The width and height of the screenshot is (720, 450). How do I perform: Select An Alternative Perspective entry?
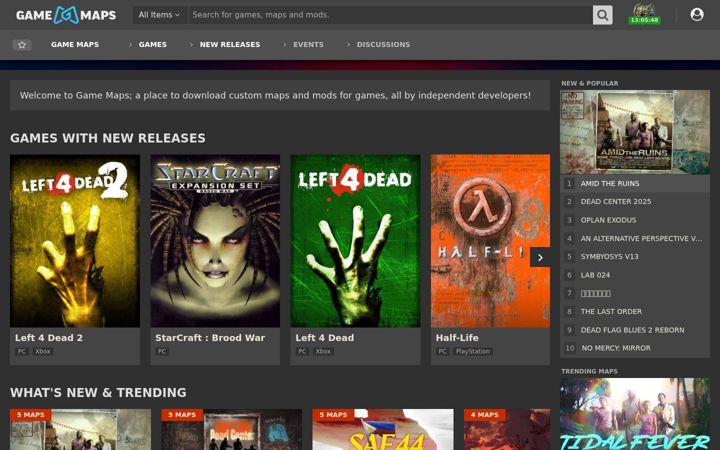click(x=635, y=238)
